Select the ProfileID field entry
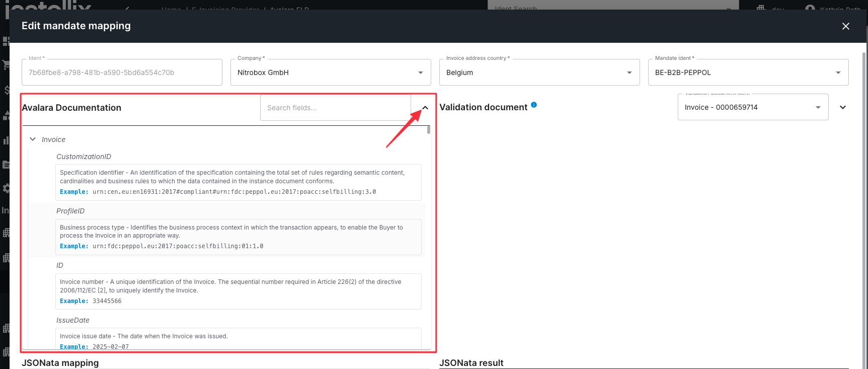The image size is (868, 369). tap(70, 211)
